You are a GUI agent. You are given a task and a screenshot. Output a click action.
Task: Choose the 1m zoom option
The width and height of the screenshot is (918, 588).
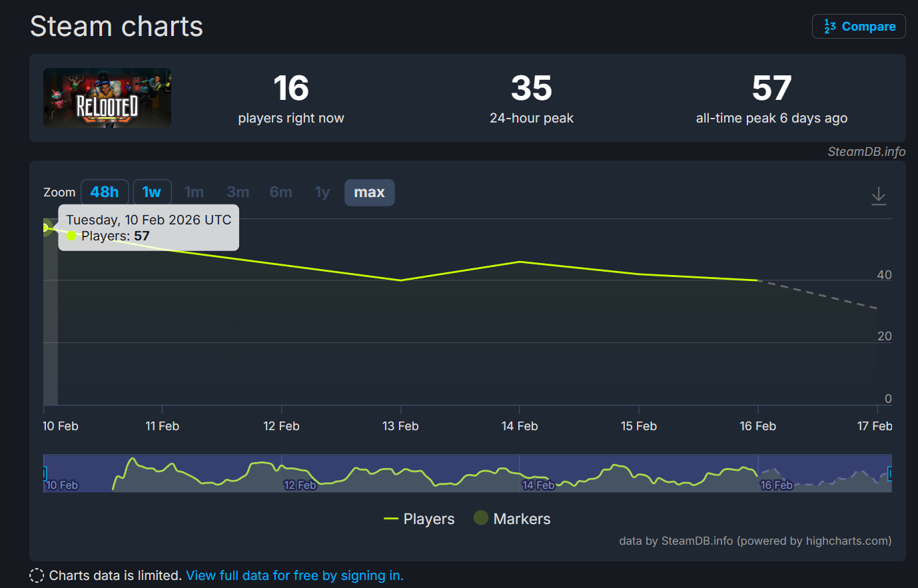point(194,192)
